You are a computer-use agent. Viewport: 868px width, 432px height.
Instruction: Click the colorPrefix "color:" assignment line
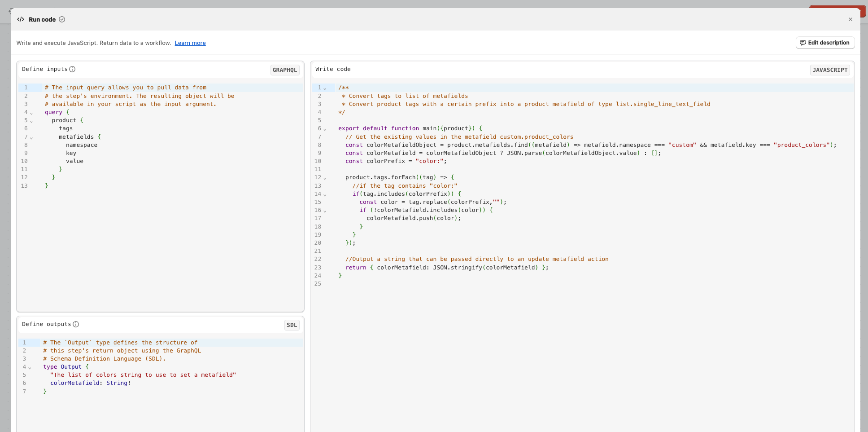click(x=396, y=161)
